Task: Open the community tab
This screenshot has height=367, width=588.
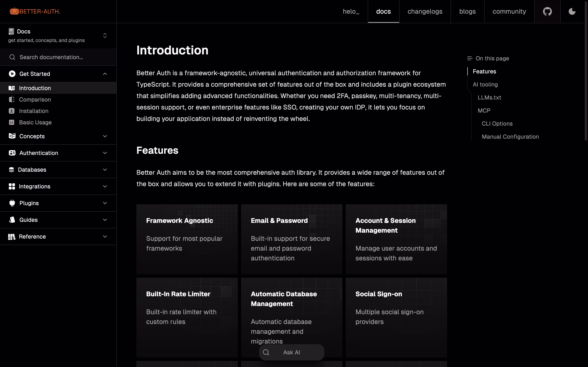Action: point(509,11)
